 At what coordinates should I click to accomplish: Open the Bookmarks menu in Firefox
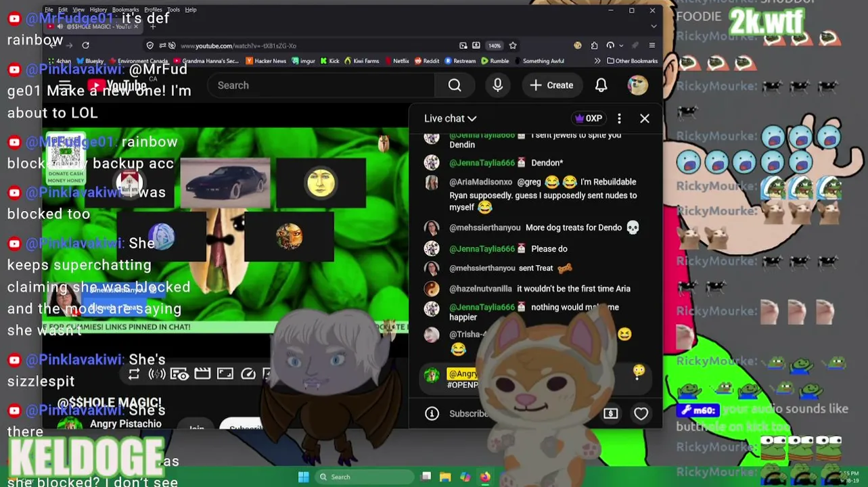click(x=125, y=9)
